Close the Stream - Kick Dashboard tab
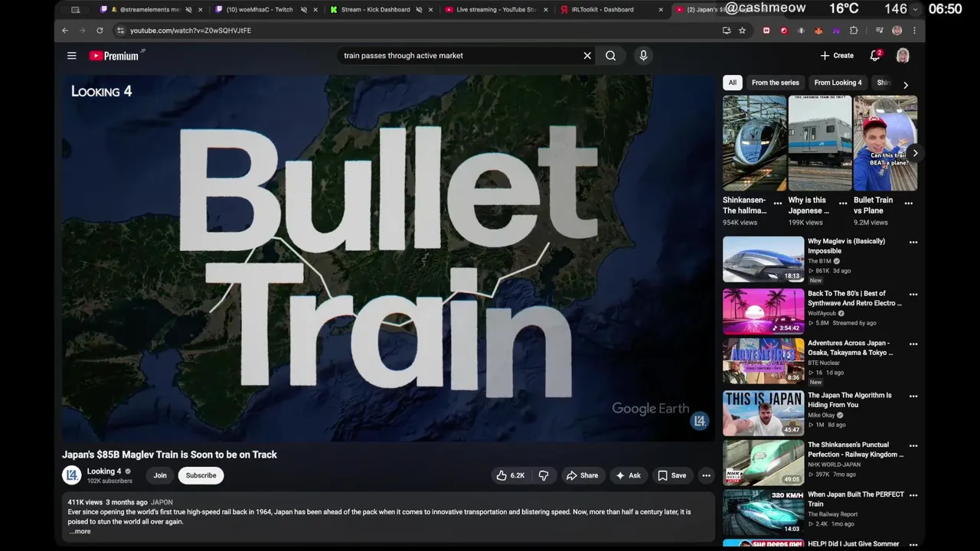This screenshot has height=551, width=980. 431,10
